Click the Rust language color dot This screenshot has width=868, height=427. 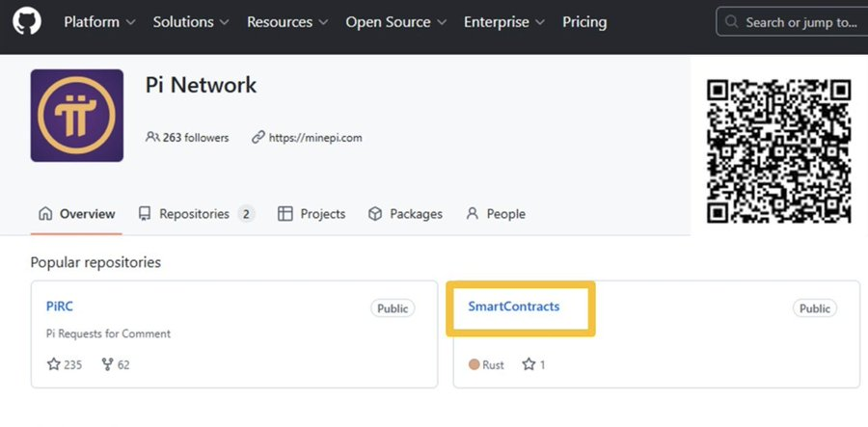(x=474, y=364)
